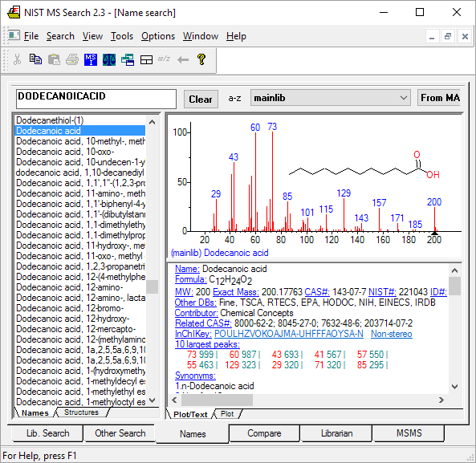Open the Tools menu
476x463 pixels.
click(x=122, y=36)
